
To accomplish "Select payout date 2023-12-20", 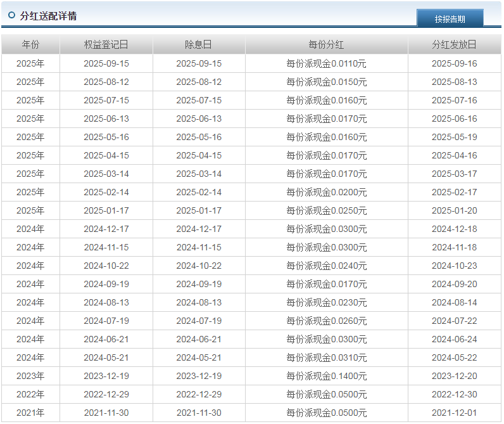I will pos(454,376).
